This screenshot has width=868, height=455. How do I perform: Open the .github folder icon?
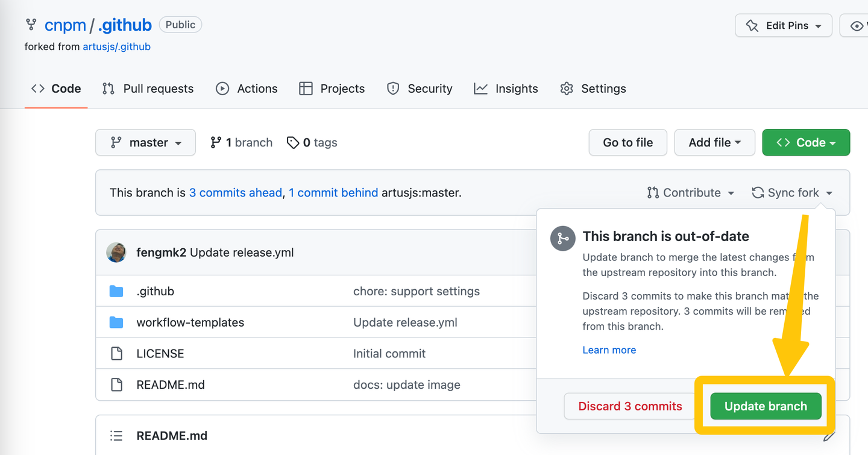pos(116,291)
